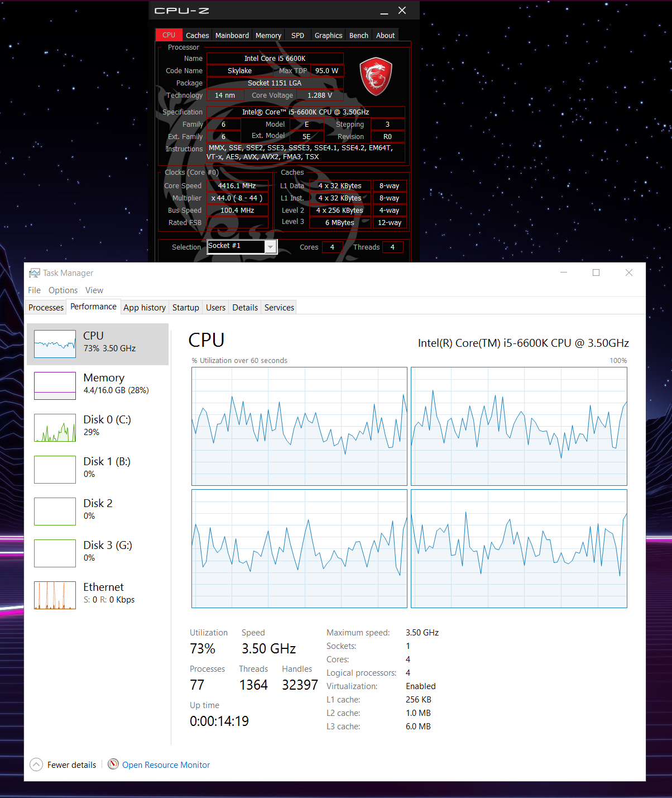This screenshot has height=798, width=672.
Task: Select the Disk 2 graph thumbnail
Action: point(55,511)
